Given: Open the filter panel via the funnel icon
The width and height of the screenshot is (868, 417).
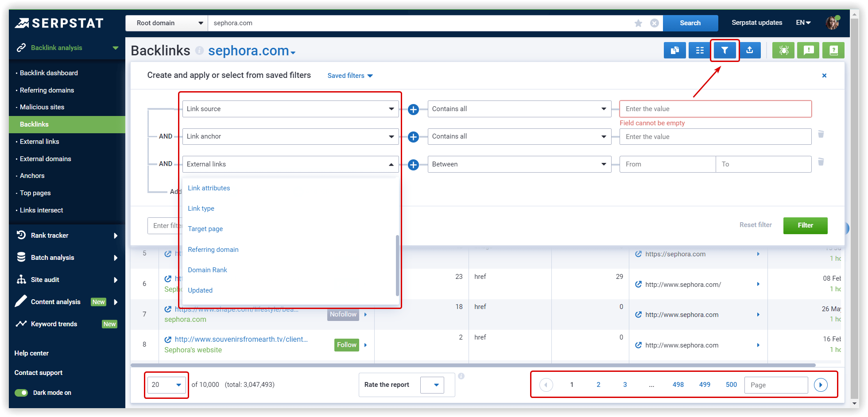Looking at the screenshot, I should coord(725,50).
